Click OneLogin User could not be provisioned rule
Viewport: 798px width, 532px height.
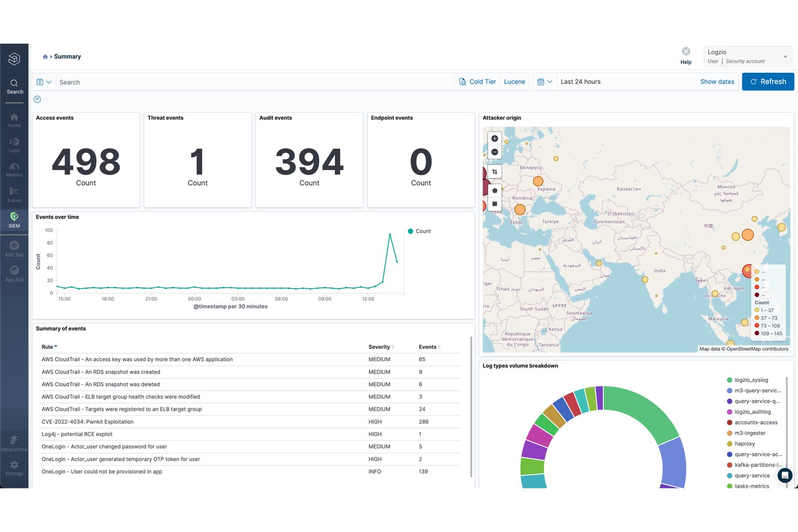102,472
